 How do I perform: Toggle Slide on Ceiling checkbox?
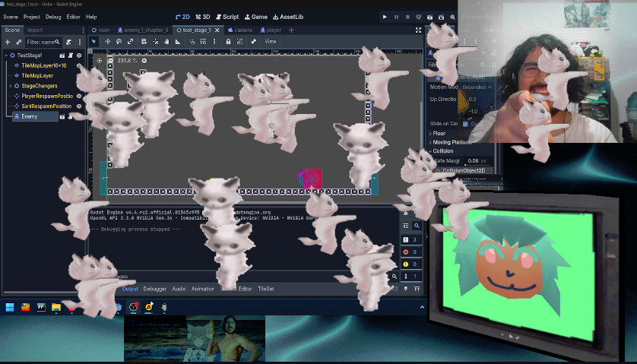(465, 124)
